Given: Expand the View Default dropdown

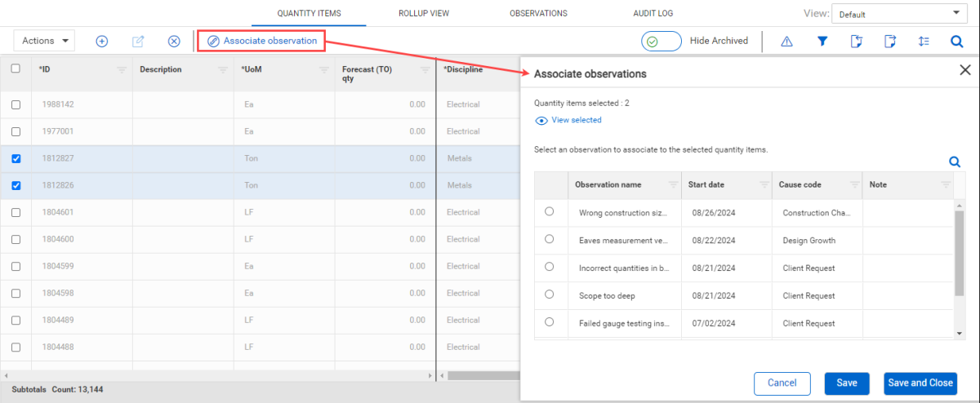Looking at the screenshot, I should coord(897,14).
